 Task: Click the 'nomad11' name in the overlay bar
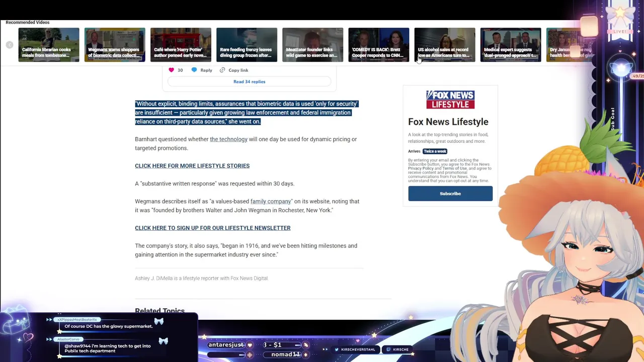285,354
